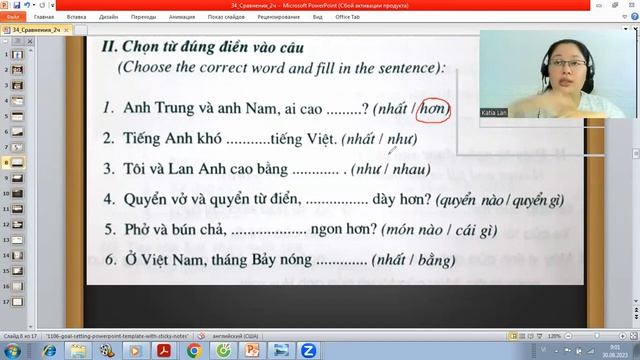Select slide 5 thumbnail
Image resolution: width=640 pixels, height=360 pixels.
click(17, 116)
